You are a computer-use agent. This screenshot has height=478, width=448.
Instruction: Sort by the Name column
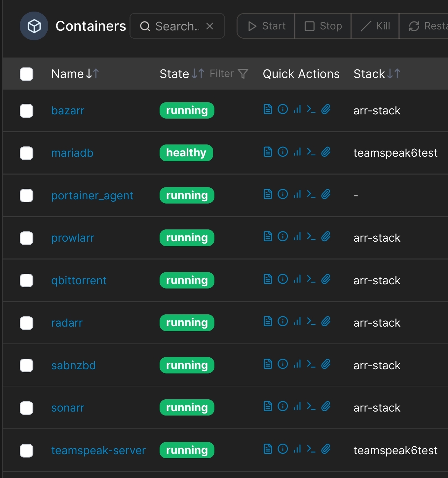tap(75, 74)
